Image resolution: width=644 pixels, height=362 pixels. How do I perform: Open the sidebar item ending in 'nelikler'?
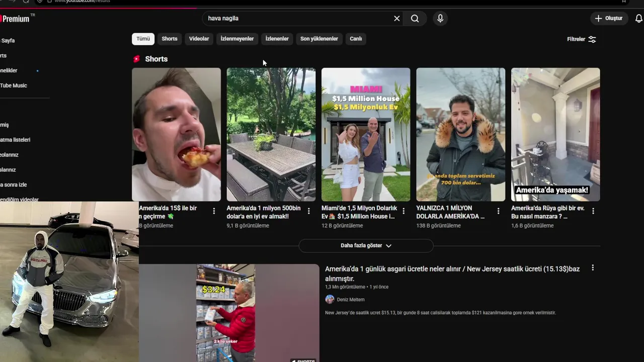9,71
